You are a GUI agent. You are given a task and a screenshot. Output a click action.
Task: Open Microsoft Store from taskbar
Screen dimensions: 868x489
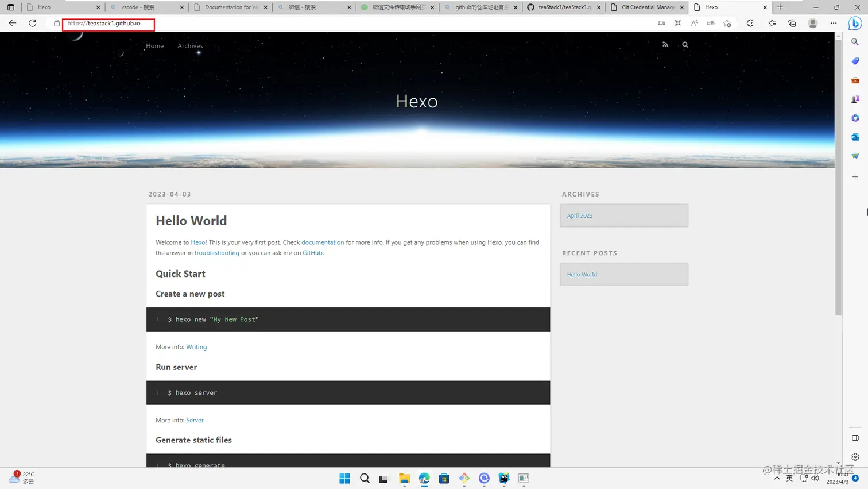pos(444,478)
